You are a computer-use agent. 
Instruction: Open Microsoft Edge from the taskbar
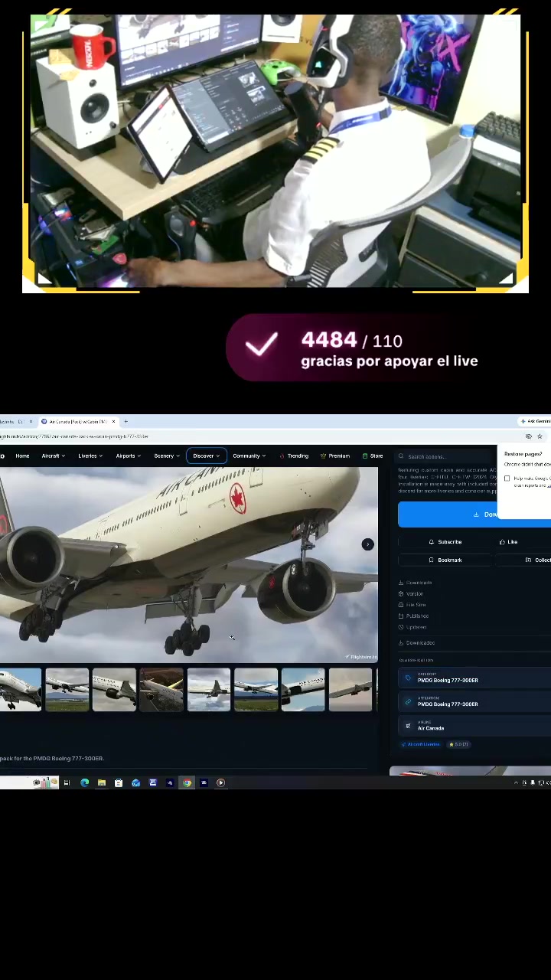point(84,782)
